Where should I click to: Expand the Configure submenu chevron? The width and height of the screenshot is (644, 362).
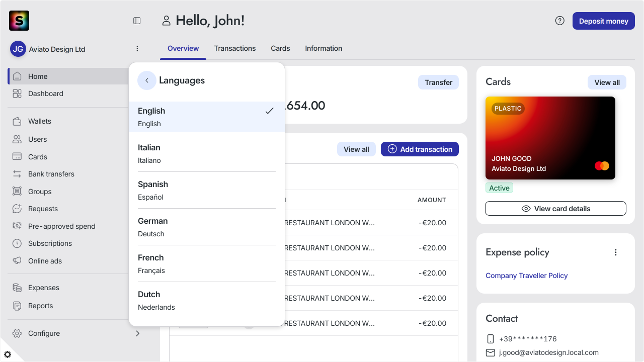[137, 333]
